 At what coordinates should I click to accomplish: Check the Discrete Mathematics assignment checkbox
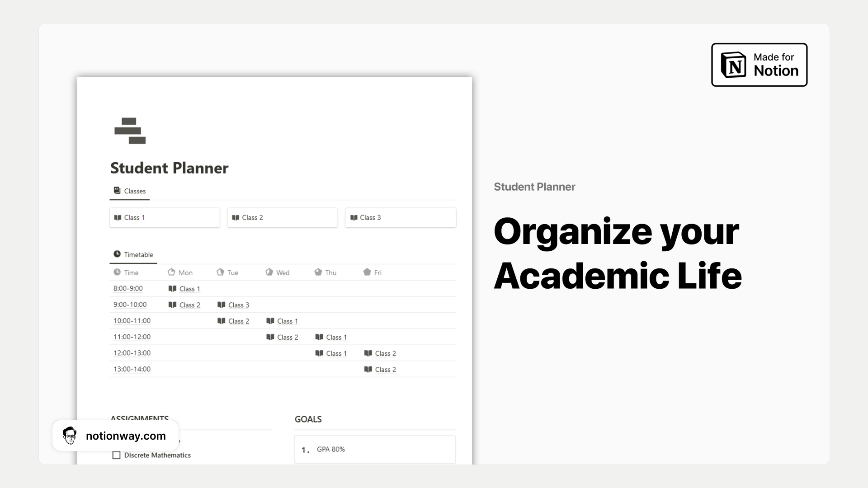(116, 455)
